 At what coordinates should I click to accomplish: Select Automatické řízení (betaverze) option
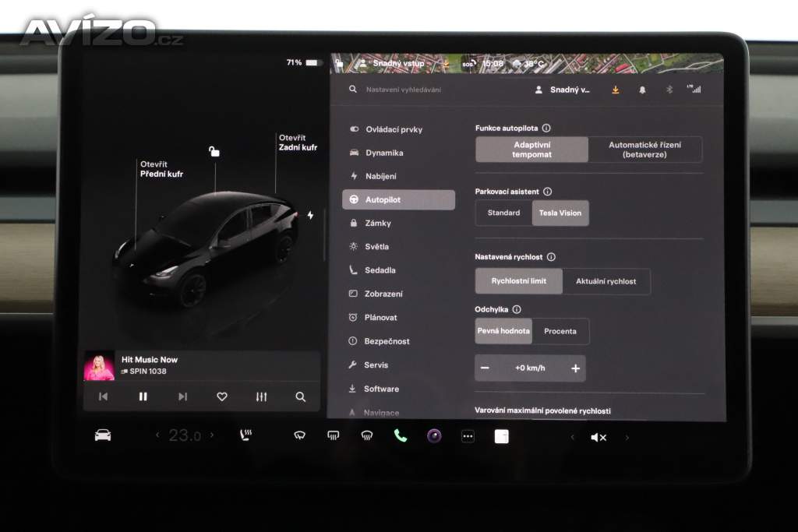coord(644,150)
